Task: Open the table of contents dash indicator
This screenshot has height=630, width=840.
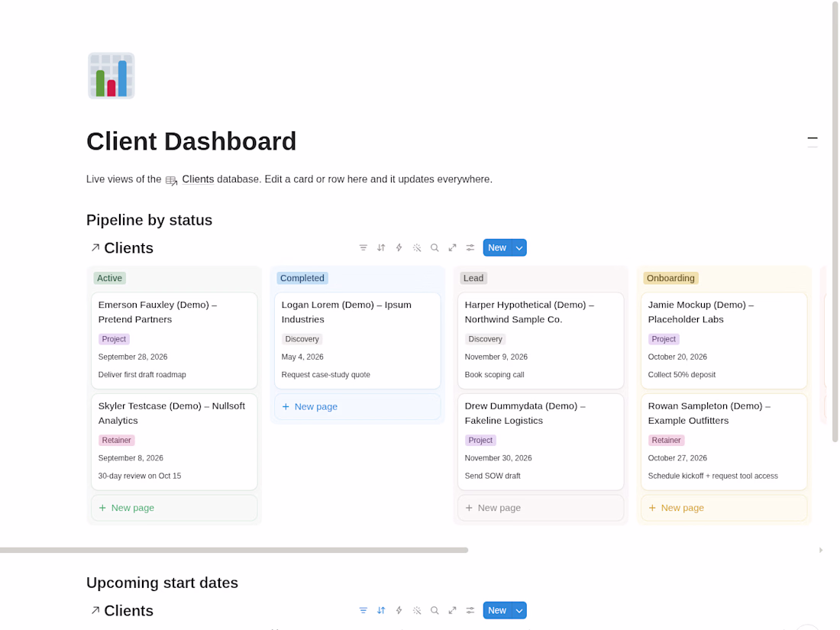Action: (x=813, y=141)
